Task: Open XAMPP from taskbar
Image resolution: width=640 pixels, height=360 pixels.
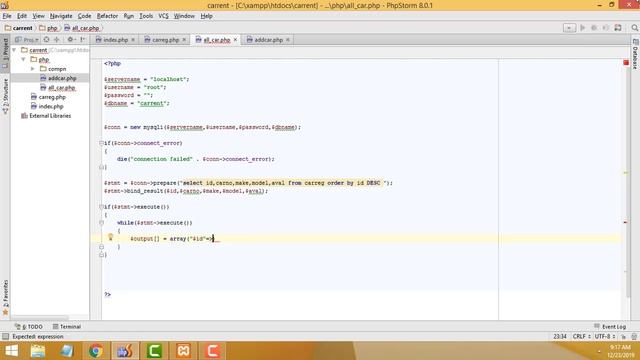Action: pyautogui.click(x=183, y=351)
